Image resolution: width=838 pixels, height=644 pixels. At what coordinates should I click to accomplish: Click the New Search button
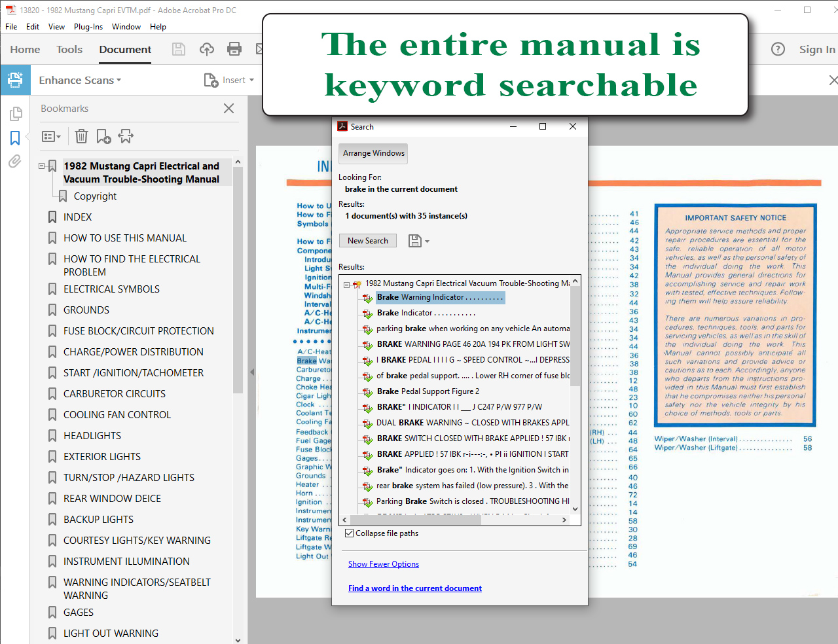[x=368, y=241]
